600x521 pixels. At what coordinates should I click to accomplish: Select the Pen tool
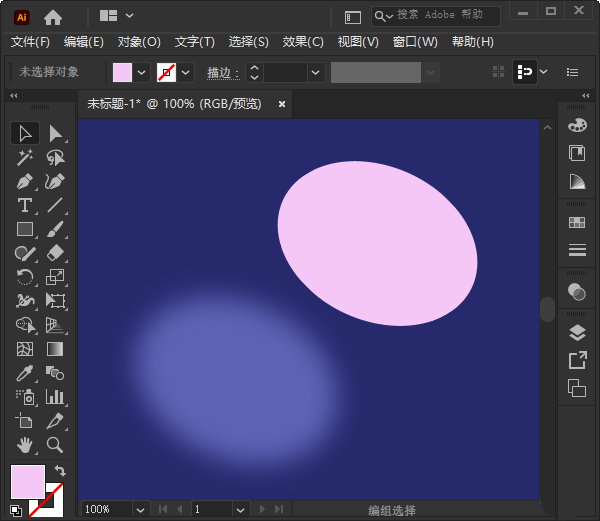[26, 182]
